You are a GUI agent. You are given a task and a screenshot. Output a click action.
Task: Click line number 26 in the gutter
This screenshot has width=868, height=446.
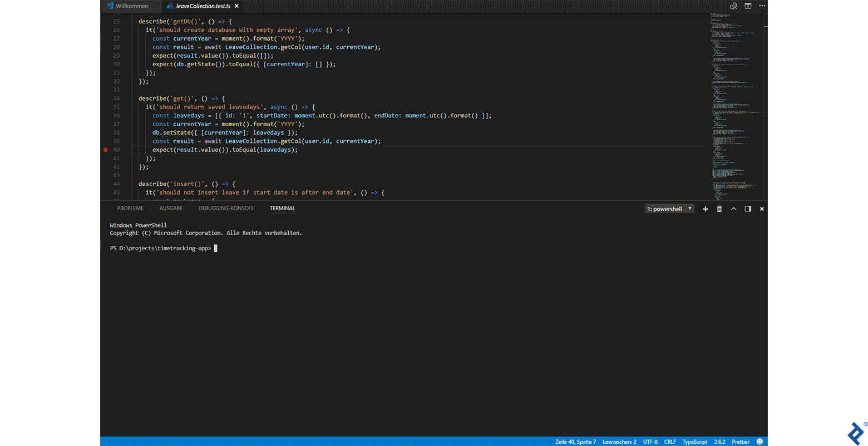116,30
